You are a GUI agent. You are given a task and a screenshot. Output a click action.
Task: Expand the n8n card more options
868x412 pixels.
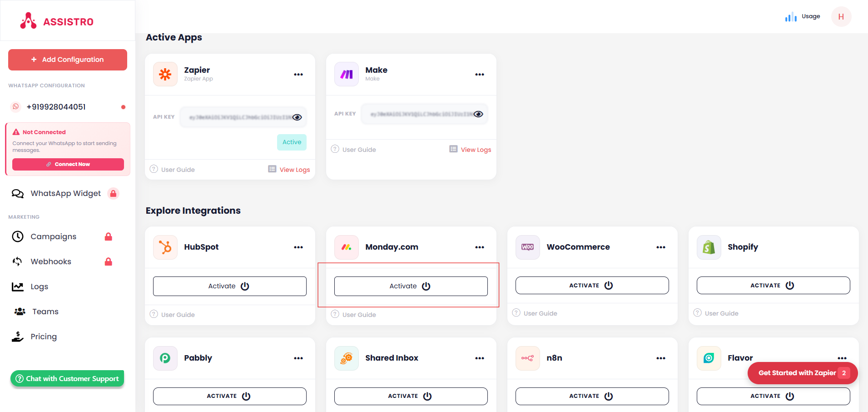[661, 358]
